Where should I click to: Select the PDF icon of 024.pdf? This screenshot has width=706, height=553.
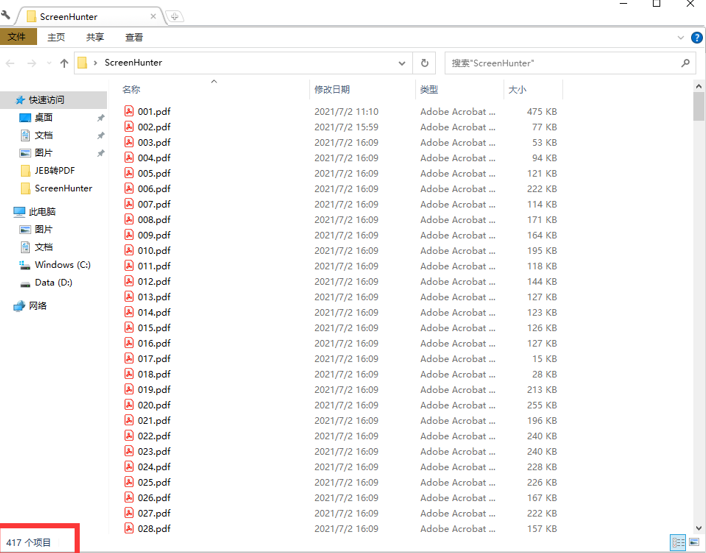coord(129,466)
